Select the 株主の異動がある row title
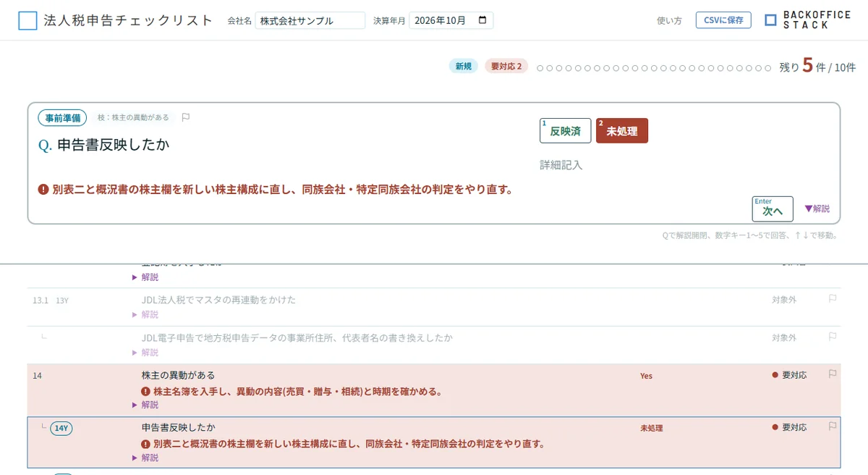The width and height of the screenshot is (868, 475). pyautogui.click(x=178, y=375)
